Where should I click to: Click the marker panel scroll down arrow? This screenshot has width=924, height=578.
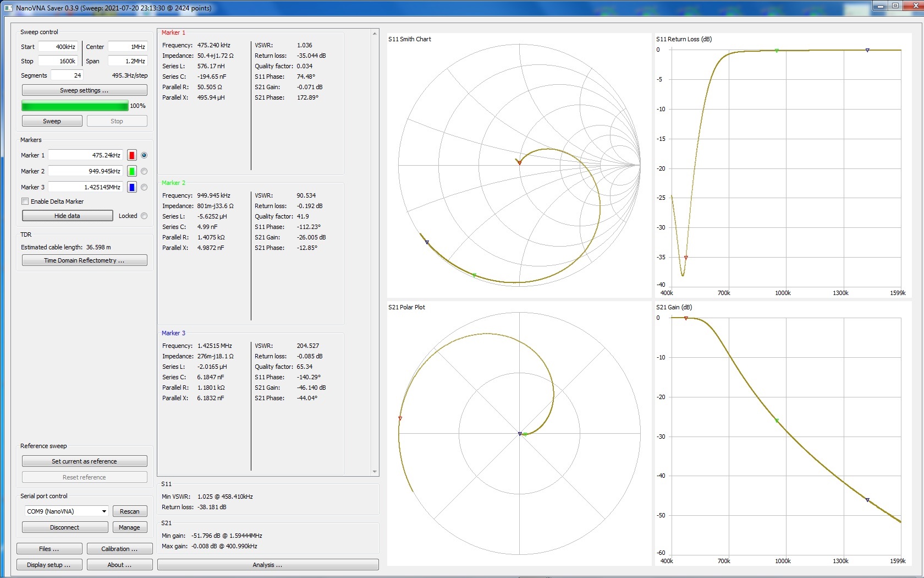375,472
